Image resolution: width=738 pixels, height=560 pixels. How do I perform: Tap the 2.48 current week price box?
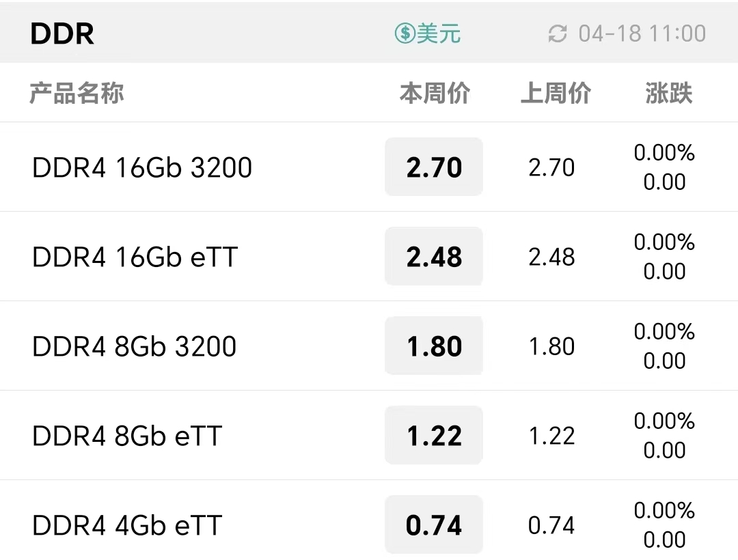(434, 256)
